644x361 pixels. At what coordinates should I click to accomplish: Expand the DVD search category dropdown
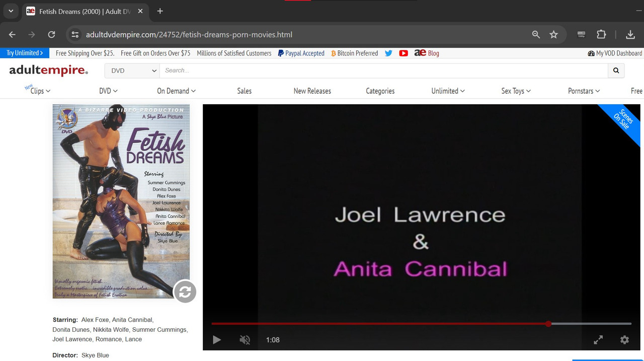[132, 70]
